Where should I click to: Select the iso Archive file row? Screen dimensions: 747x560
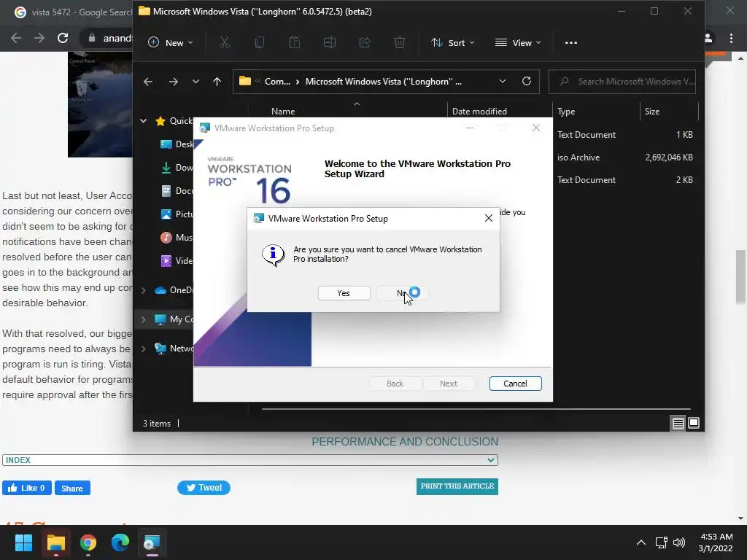[625, 157]
